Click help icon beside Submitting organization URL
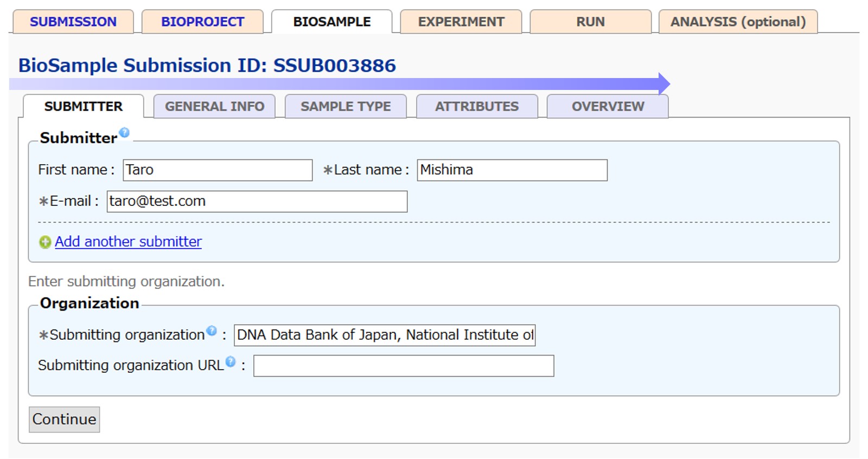Viewport: 868px width, 459px height. (x=231, y=361)
